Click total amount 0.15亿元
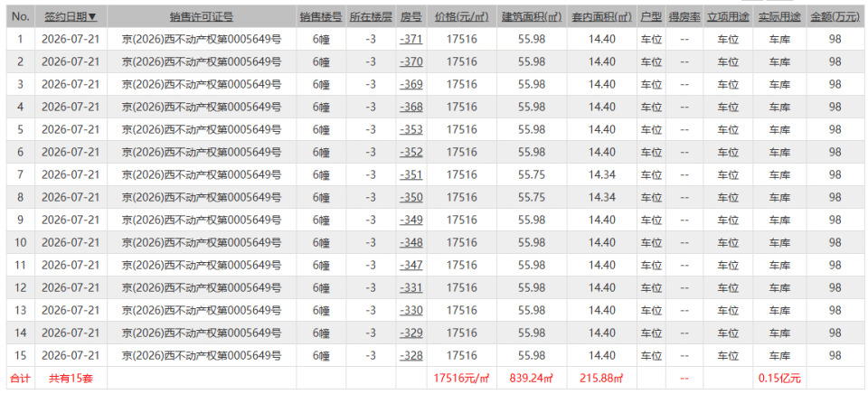This screenshot has width=868, height=394. 779,379
